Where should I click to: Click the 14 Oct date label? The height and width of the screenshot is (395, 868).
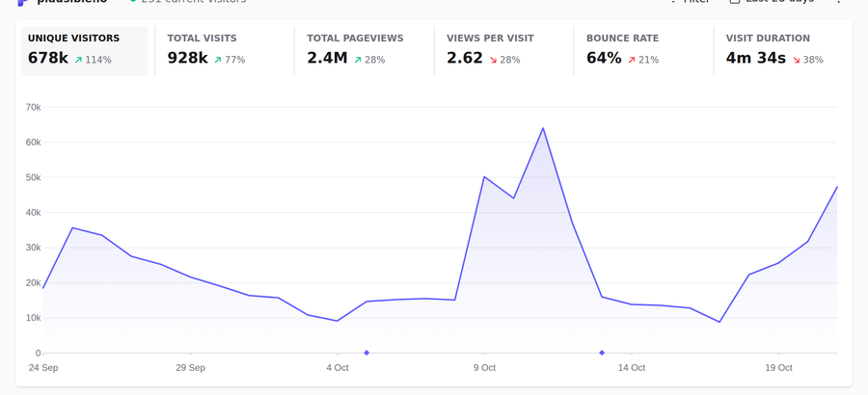(632, 368)
